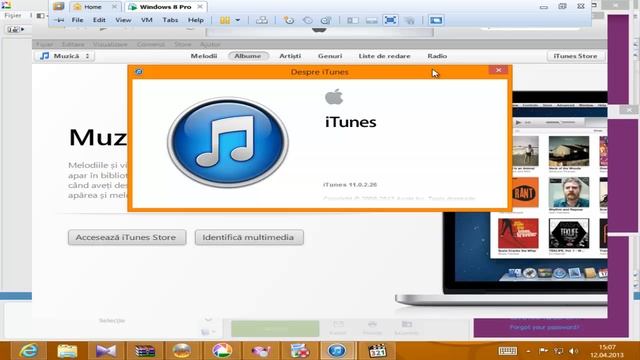Open the network status tray icon
The height and width of the screenshot is (360, 640).
point(558,351)
